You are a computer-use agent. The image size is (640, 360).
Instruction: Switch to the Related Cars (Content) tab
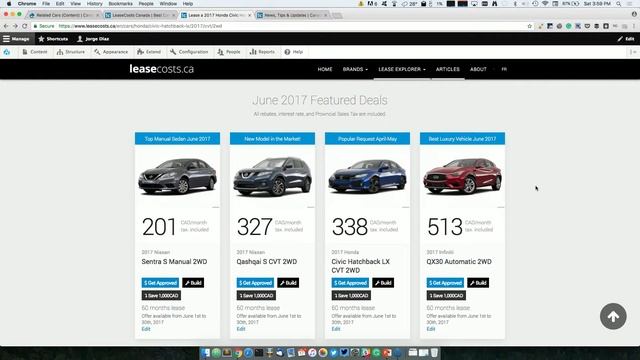(x=64, y=15)
